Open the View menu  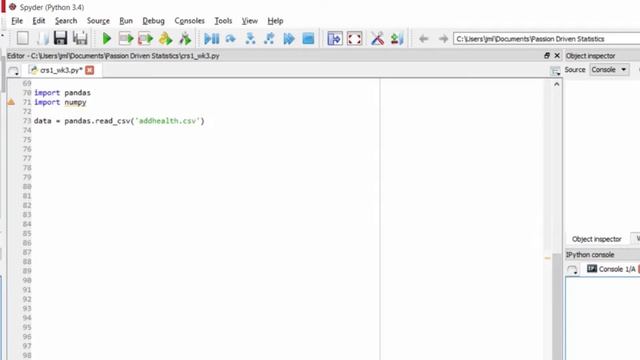[x=249, y=21]
